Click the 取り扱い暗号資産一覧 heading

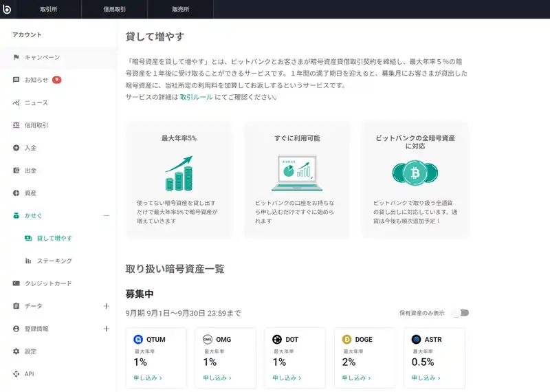175,269
